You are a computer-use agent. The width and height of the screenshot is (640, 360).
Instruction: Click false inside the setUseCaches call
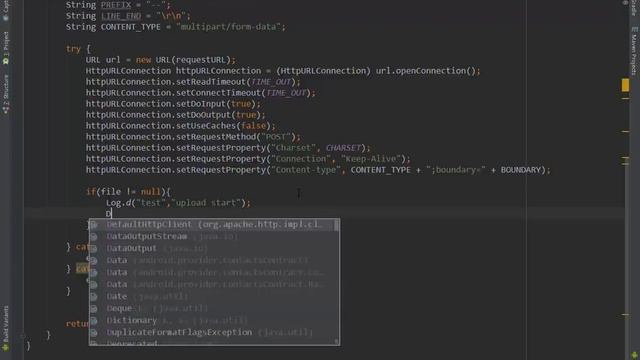[x=253, y=126]
